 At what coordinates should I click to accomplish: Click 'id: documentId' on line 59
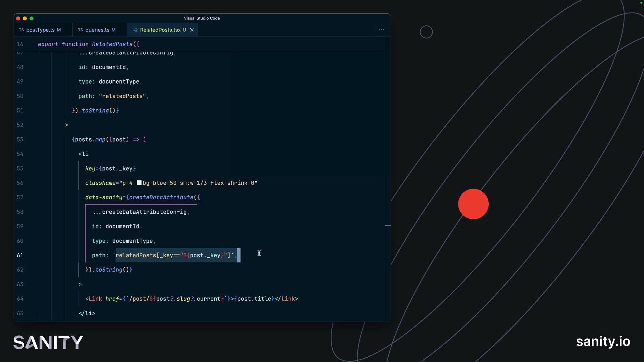(116, 226)
